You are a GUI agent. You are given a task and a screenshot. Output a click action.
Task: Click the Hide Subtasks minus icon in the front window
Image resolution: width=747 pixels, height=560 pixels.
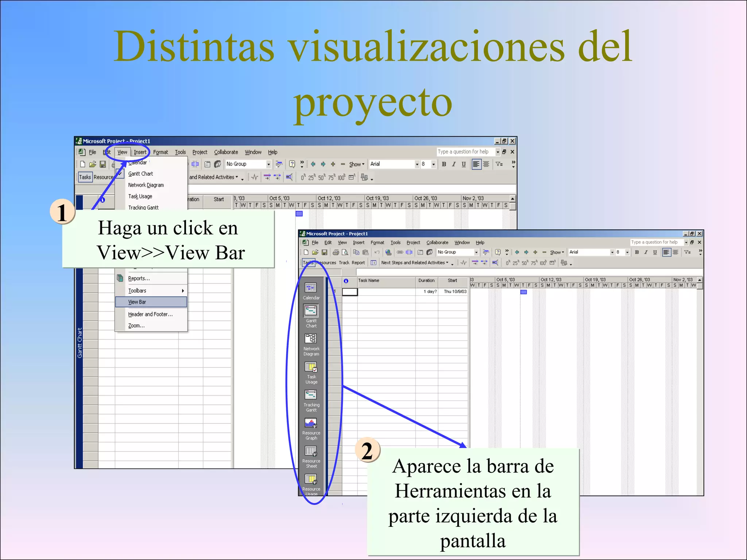click(x=544, y=252)
